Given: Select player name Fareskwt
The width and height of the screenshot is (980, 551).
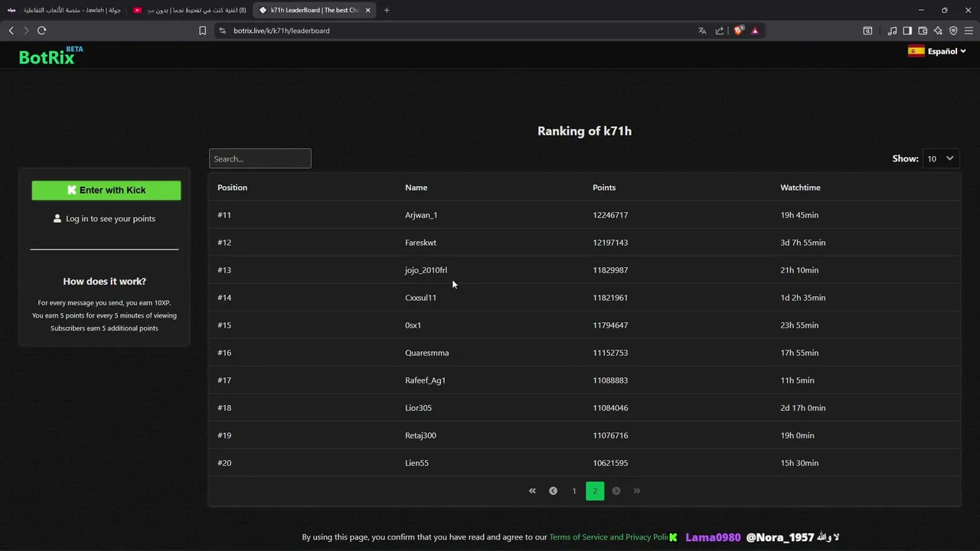Looking at the screenshot, I should [x=420, y=243].
